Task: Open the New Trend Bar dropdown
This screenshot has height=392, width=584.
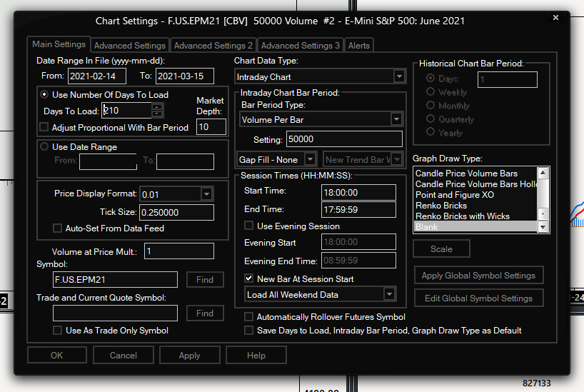Action: coord(397,159)
